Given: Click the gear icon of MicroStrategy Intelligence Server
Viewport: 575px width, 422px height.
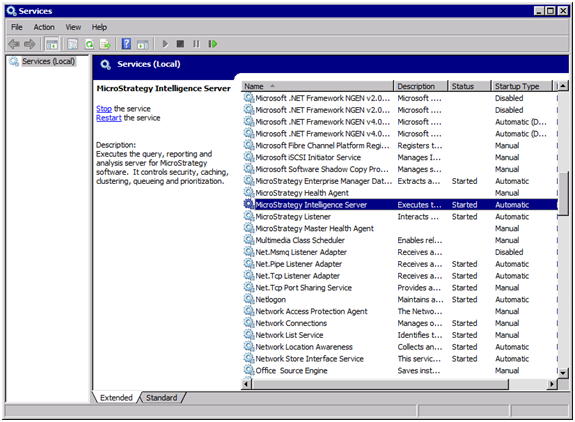Looking at the screenshot, I should (249, 204).
